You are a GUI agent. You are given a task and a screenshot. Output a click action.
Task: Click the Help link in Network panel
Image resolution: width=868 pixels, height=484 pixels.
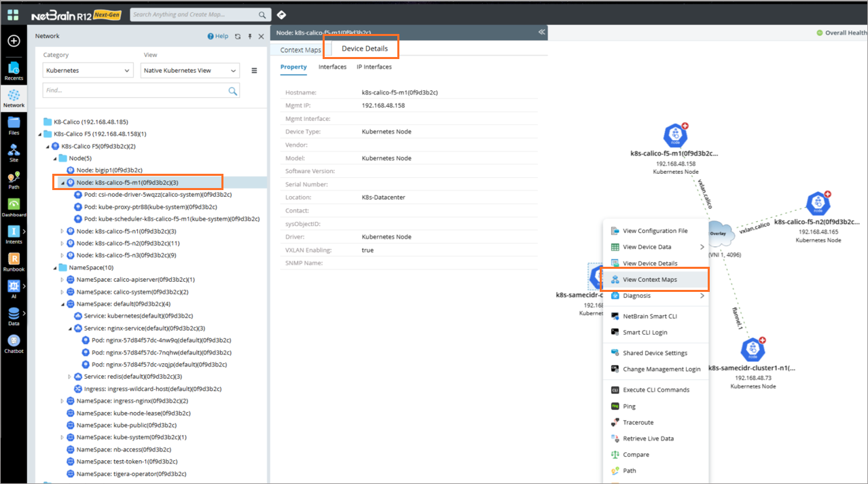click(x=217, y=37)
